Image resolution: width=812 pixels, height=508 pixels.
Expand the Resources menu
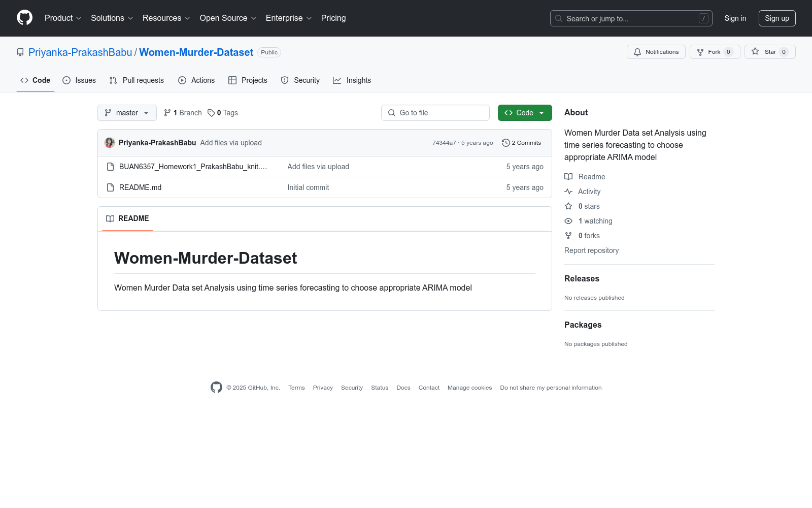point(166,18)
